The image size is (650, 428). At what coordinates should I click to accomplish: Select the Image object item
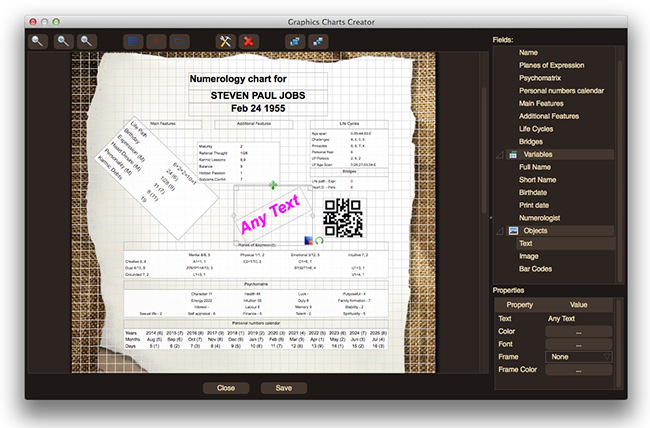click(x=529, y=257)
